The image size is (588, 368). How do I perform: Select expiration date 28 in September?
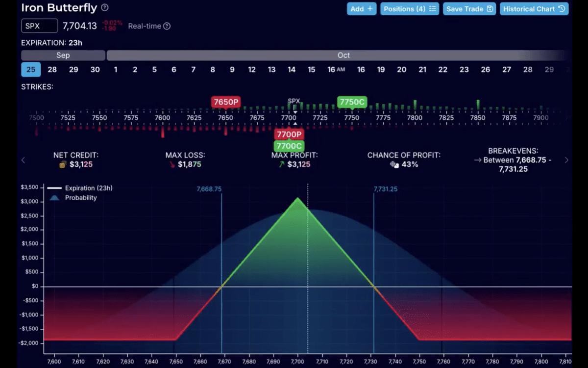(52, 70)
